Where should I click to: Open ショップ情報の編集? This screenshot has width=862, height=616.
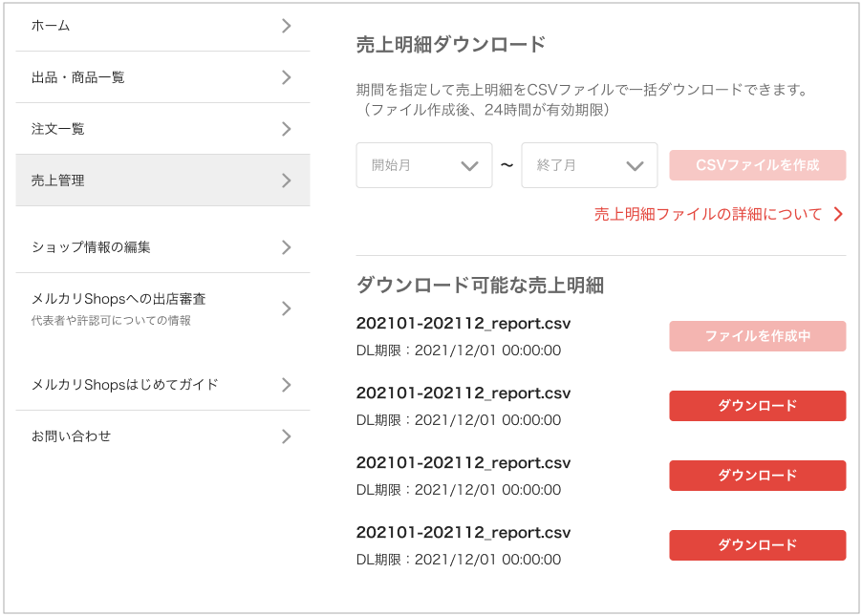coord(162,247)
